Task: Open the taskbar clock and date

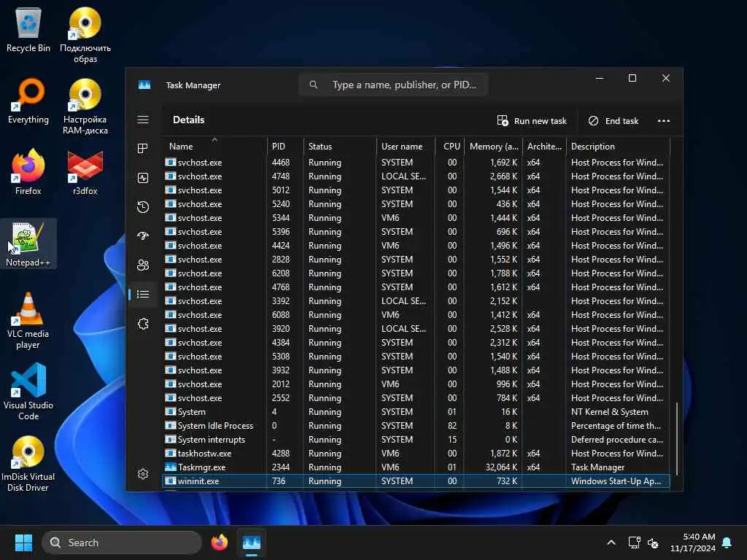Action: click(693, 542)
